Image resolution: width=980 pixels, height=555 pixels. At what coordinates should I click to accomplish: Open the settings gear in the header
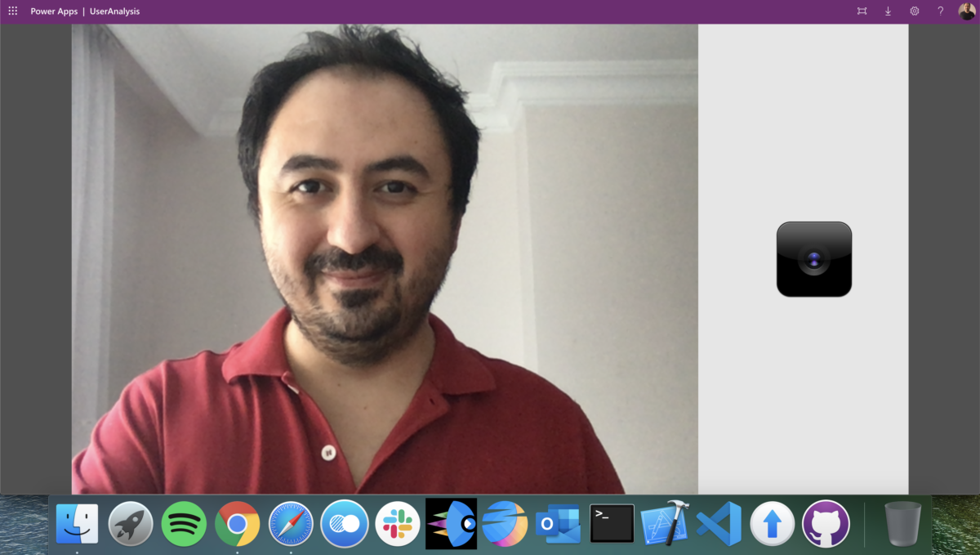[914, 11]
